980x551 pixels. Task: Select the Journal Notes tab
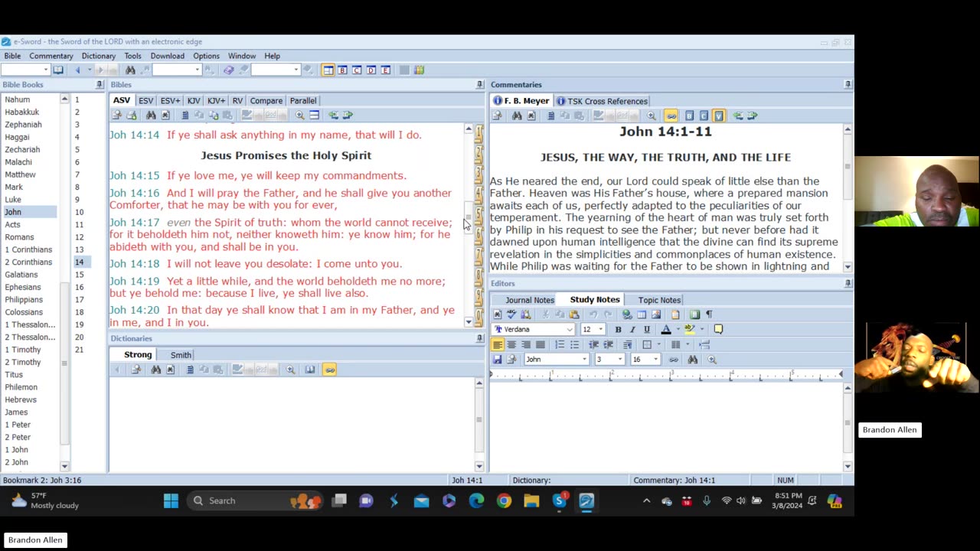pos(529,300)
